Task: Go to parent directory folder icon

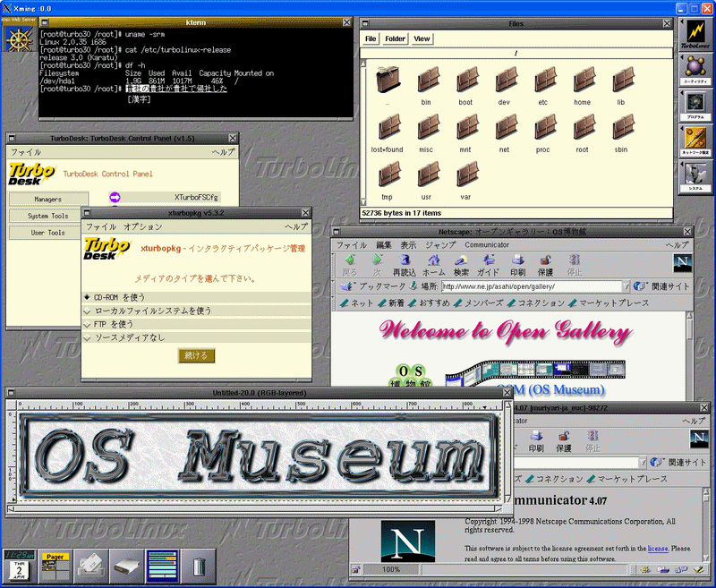Action: 388,80
